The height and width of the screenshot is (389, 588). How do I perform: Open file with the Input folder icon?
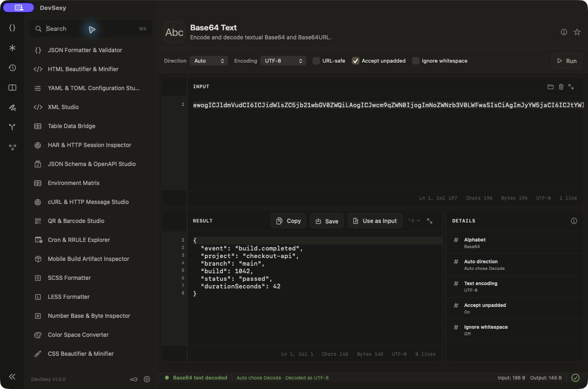551,87
